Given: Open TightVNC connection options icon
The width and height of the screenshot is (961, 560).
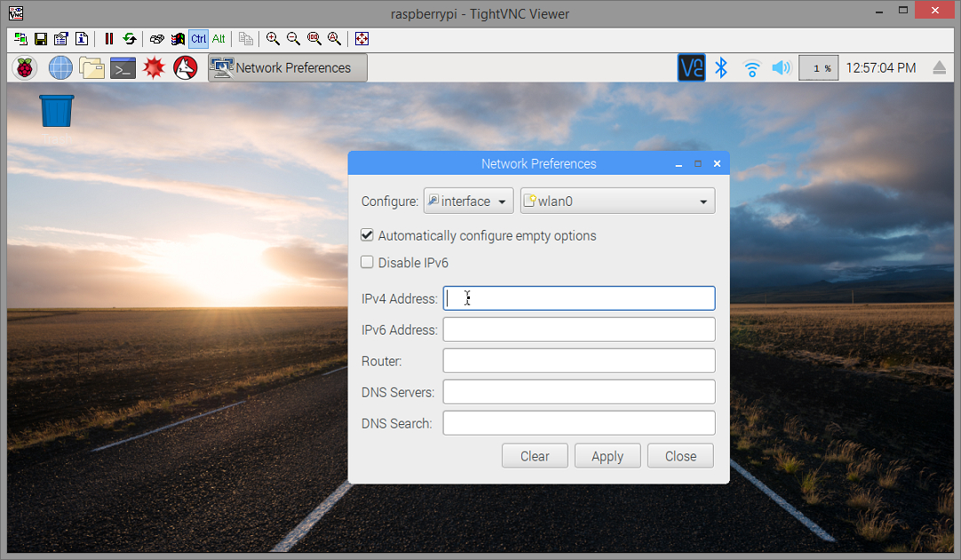Looking at the screenshot, I should tap(60, 38).
